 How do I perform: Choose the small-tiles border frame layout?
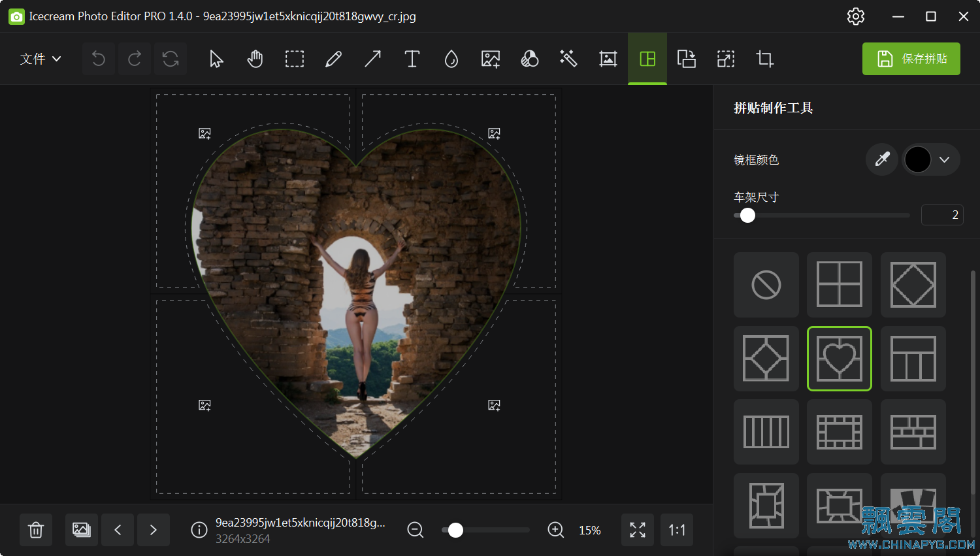click(840, 432)
